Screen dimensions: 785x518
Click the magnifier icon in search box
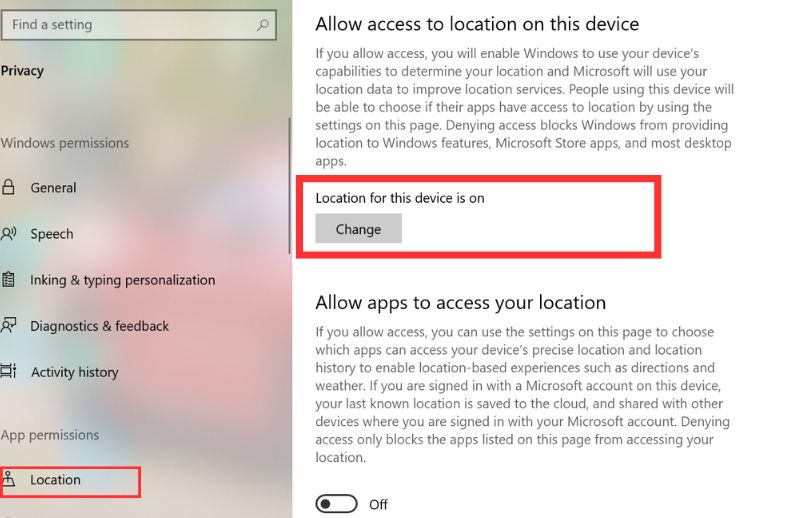(263, 25)
